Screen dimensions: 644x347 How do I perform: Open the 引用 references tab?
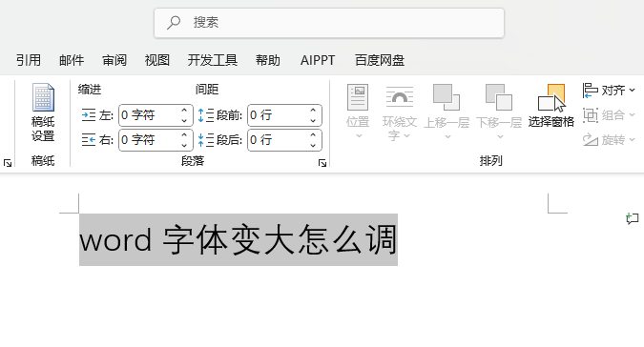coord(29,60)
